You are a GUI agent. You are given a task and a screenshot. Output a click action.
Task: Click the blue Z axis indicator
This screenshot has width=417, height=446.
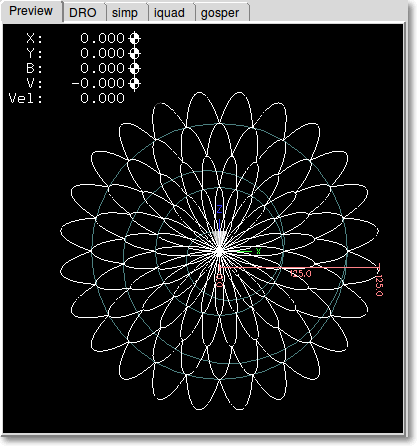click(x=219, y=209)
